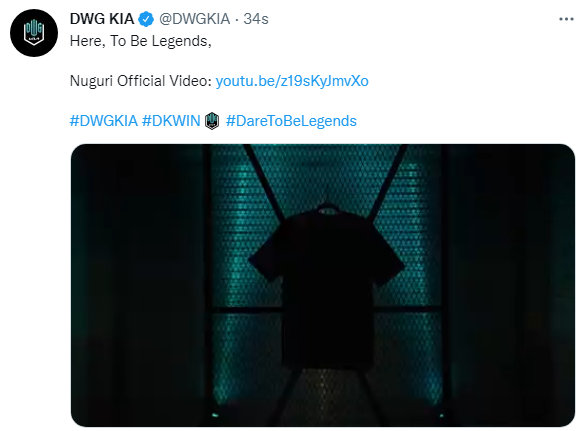This screenshot has height=431, width=587.
Task: Open the DWG KIA display name
Action: coord(102,19)
